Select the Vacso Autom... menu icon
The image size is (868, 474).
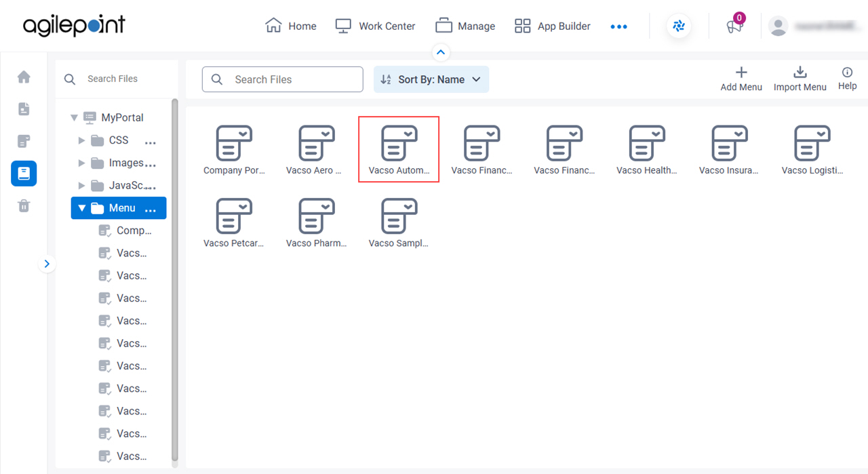tap(399, 149)
